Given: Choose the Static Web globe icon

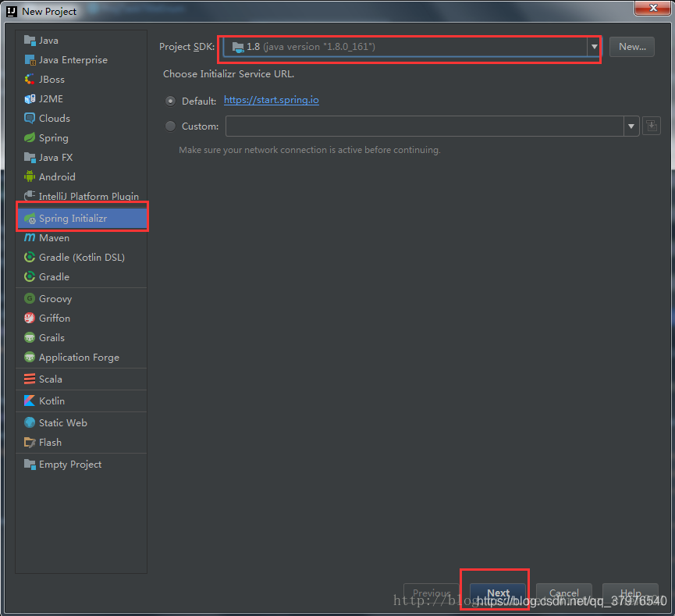Looking at the screenshot, I should coord(30,423).
